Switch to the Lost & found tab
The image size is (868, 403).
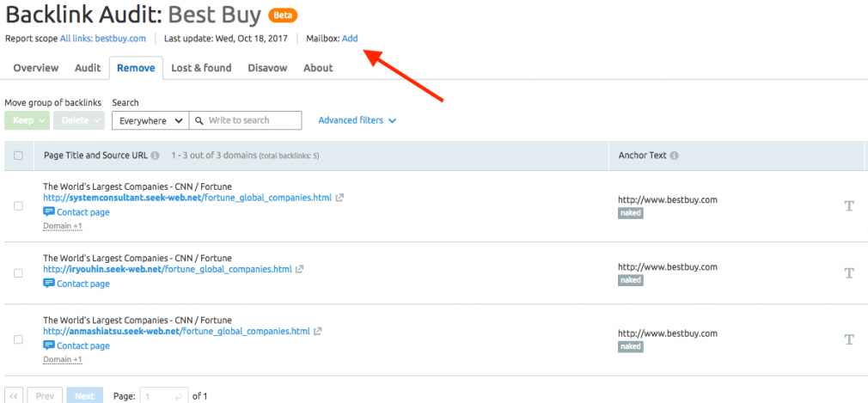click(201, 68)
